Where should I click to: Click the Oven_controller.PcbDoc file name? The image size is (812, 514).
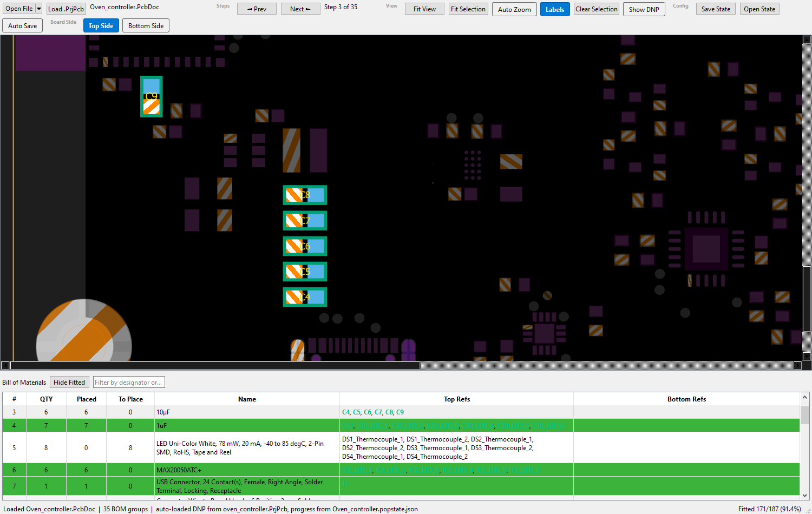click(125, 7)
